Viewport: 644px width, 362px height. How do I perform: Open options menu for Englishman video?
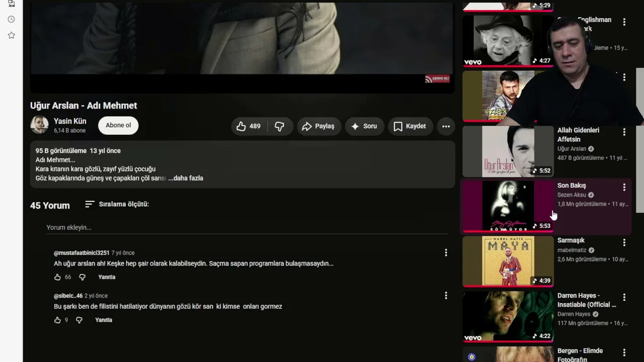624,22
